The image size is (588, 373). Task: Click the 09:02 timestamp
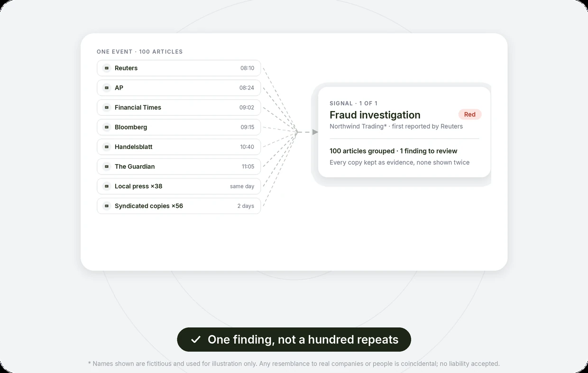(247, 107)
